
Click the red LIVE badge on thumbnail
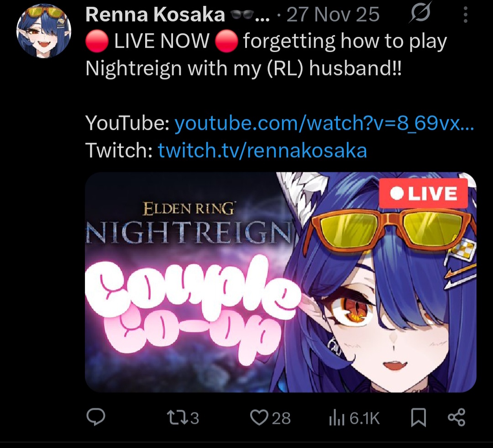point(423,193)
